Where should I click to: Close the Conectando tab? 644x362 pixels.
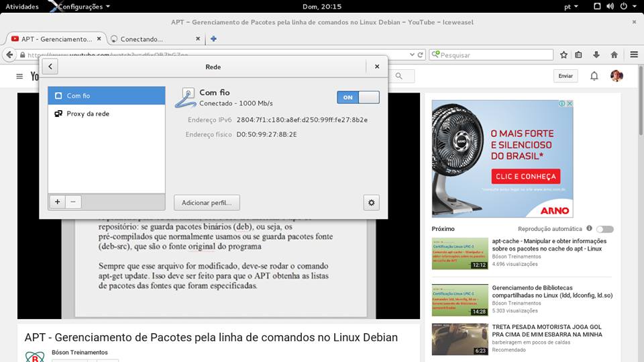(198, 39)
